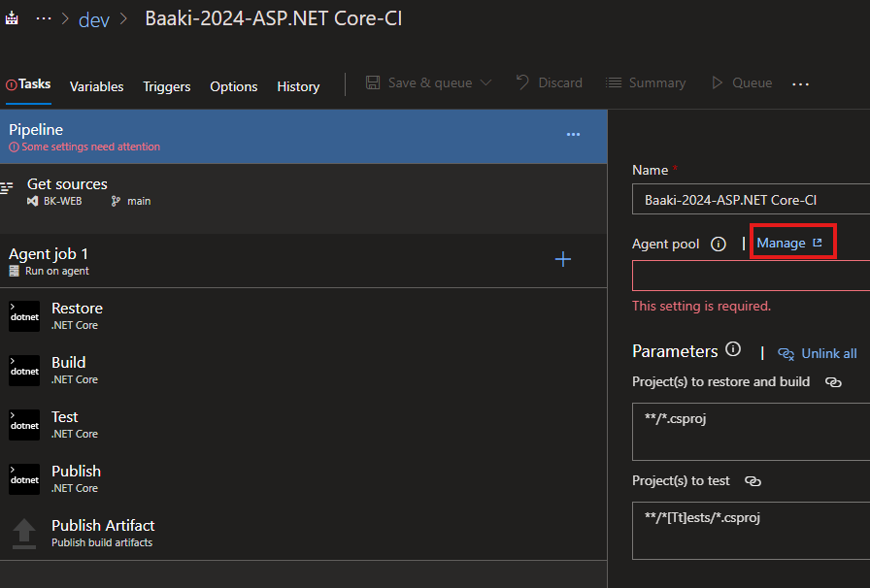Image resolution: width=870 pixels, height=588 pixels.
Task: Click the Tasks tab error icon
Action: pos(11,84)
